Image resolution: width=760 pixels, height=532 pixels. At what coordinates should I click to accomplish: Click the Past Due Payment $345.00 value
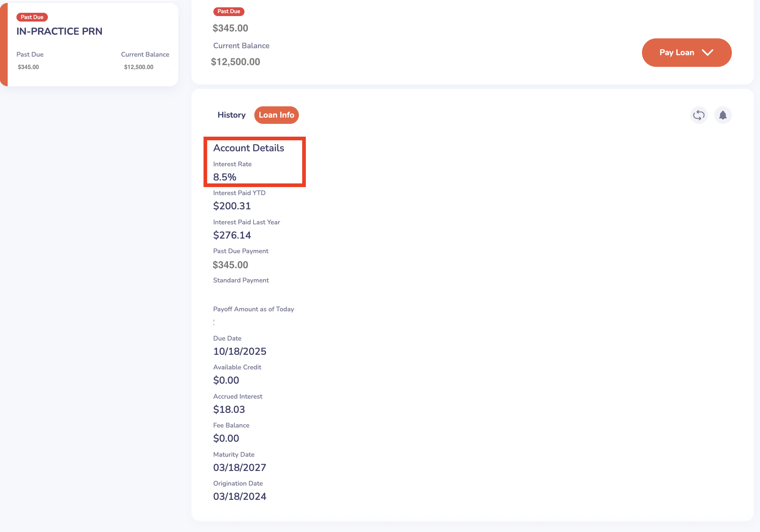tap(230, 265)
